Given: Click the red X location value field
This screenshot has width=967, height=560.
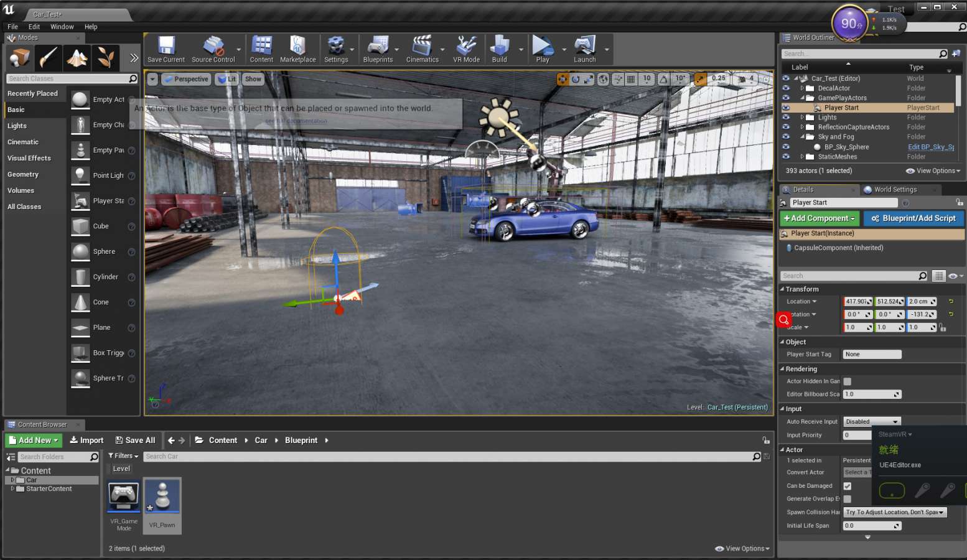Looking at the screenshot, I should point(858,302).
